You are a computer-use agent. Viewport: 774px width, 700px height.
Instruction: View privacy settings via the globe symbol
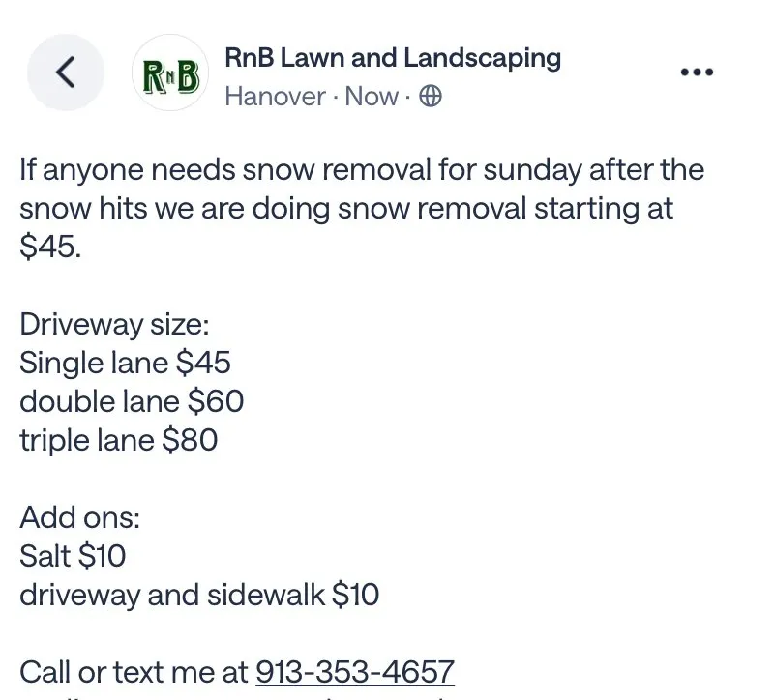[x=432, y=97]
